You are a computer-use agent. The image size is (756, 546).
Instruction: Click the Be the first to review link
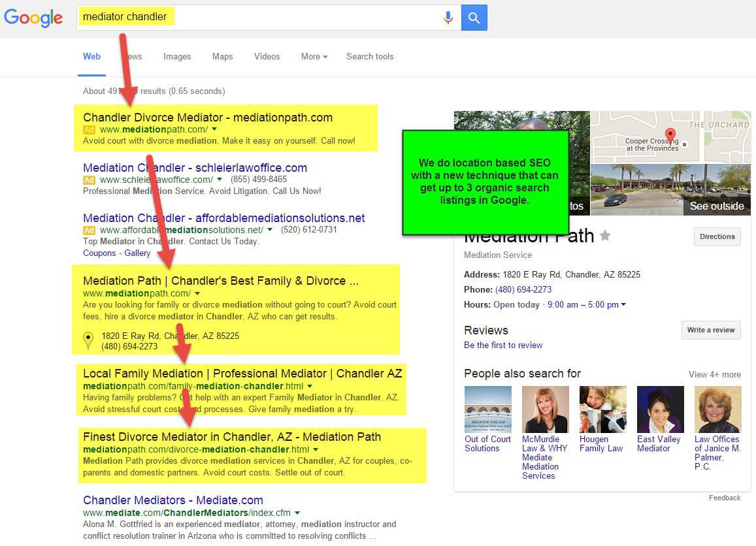click(503, 345)
